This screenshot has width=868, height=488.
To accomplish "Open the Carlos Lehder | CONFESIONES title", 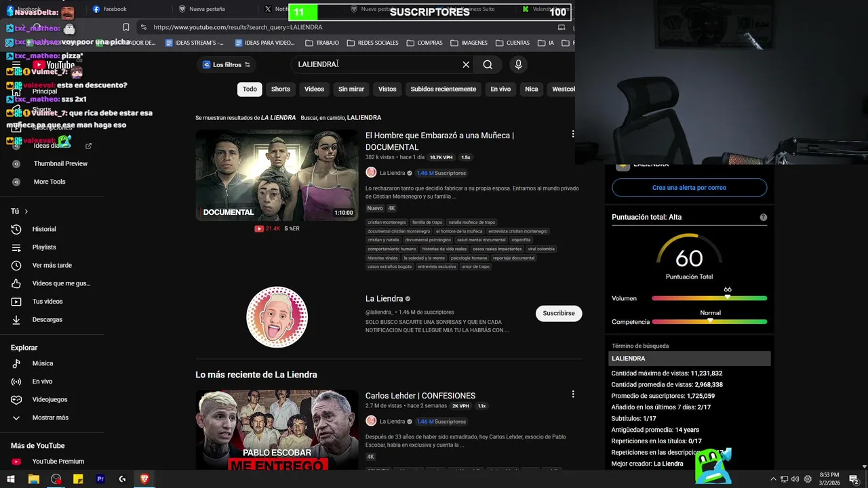I will [420, 396].
